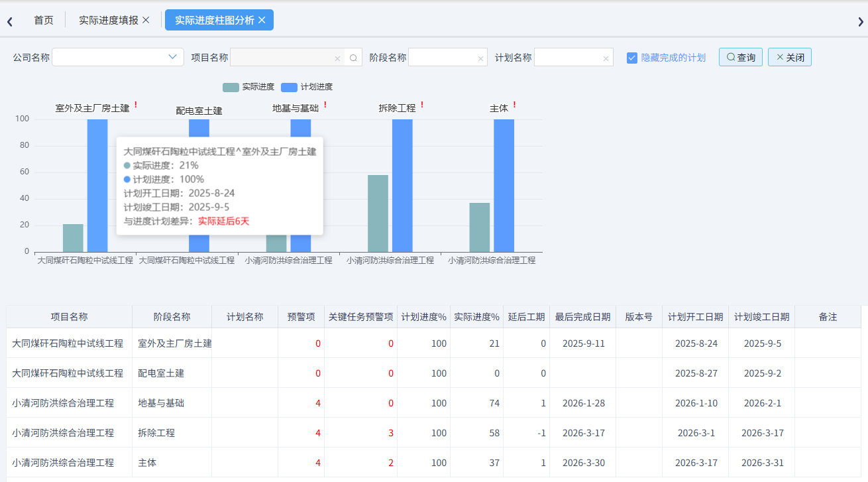The image size is (868, 482).
Task: Close the 实际进度柱图分析 tab
Action: 262,20
